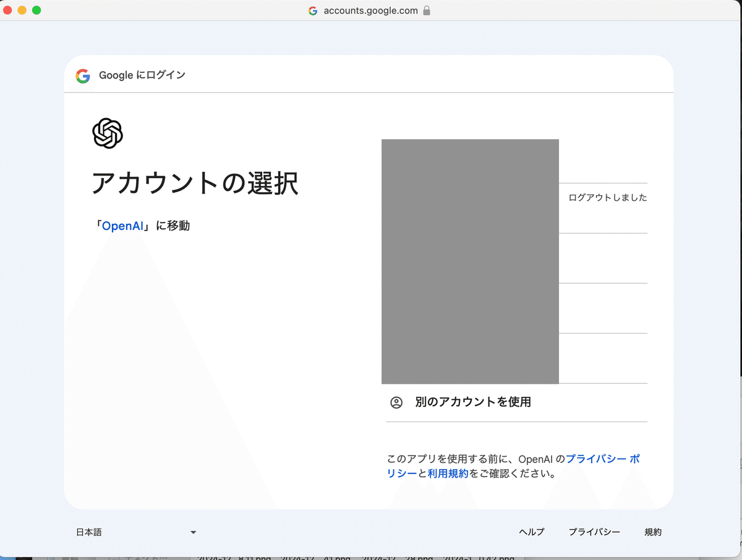This screenshot has height=560, width=742.
Task: Click the padlock icon next to accounts.google.com
Action: coord(427,11)
